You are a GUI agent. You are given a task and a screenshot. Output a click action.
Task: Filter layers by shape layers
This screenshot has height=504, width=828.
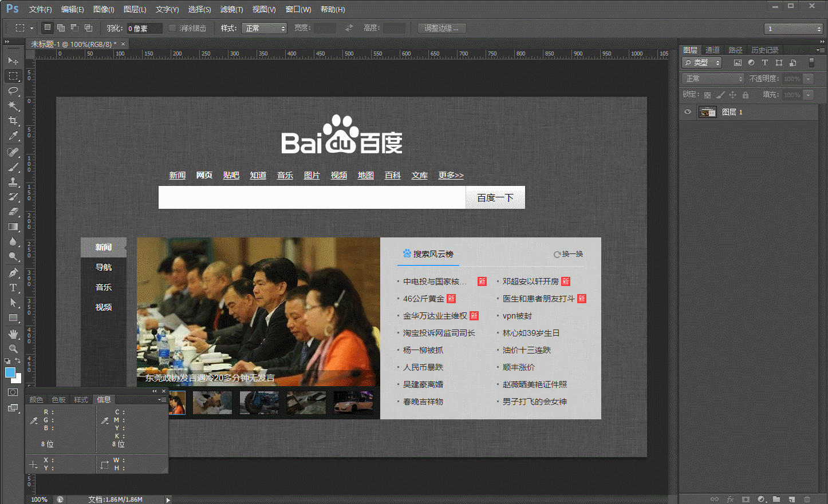point(779,63)
